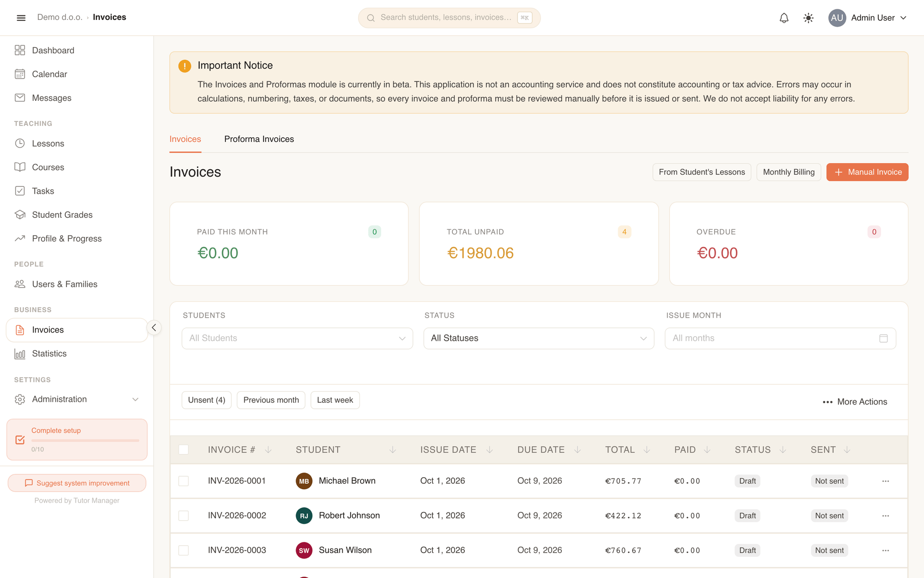Expand the Administration settings section
The image size is (924, 578).
[x=77, y=399]
